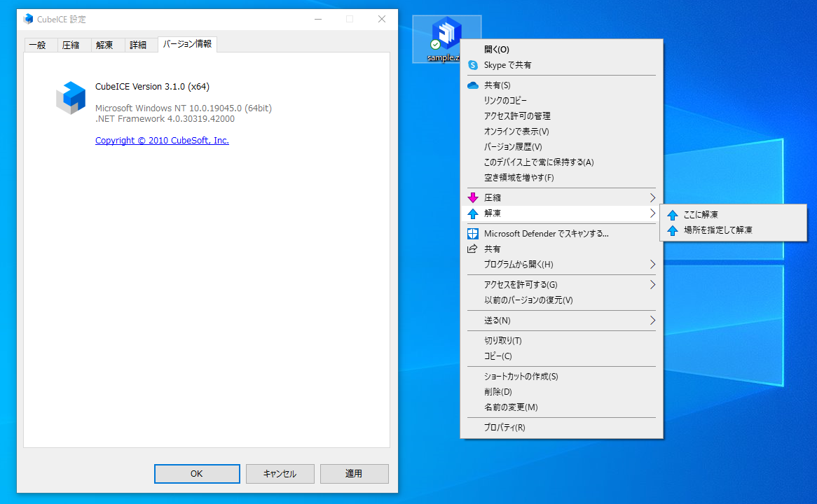Click the Skype share icon

[474, 64]
